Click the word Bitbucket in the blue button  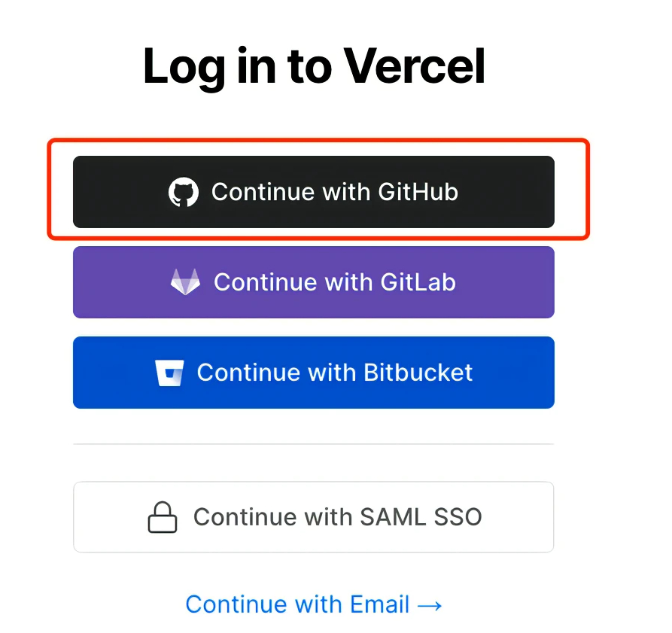pos(418,373)
